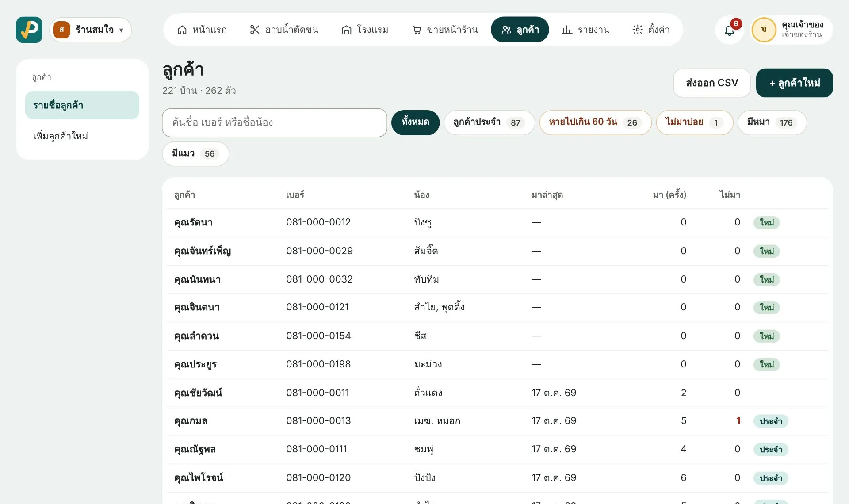Click ใหม่ badge in คุณรัตนา row
This screenshot has height=504, width=849.
pos(767,222)
